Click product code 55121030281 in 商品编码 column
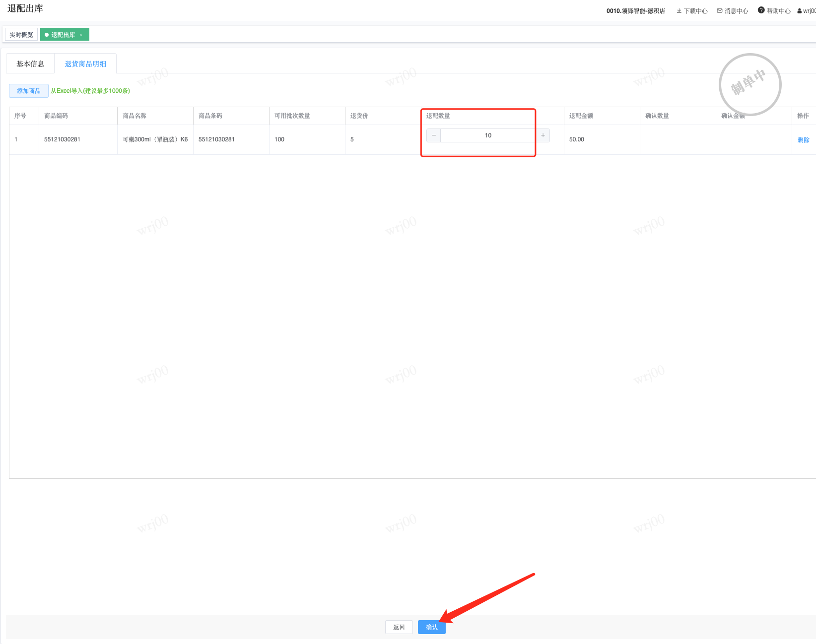 (x=62, y=139)
